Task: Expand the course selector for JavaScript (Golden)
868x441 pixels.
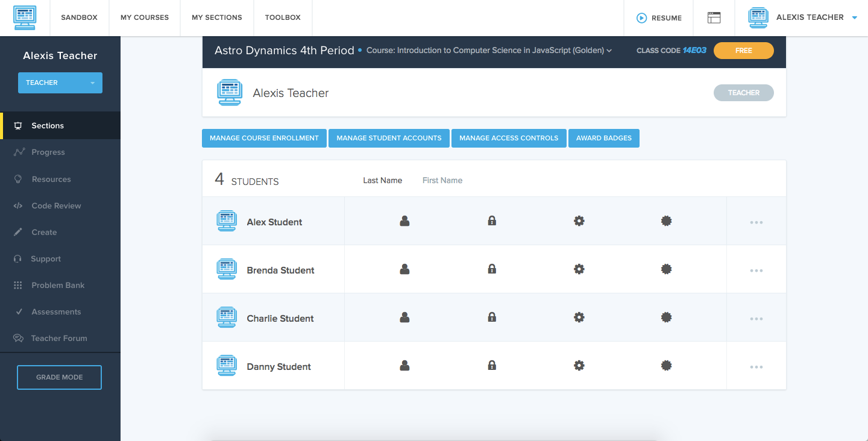Action: point(609,51)
